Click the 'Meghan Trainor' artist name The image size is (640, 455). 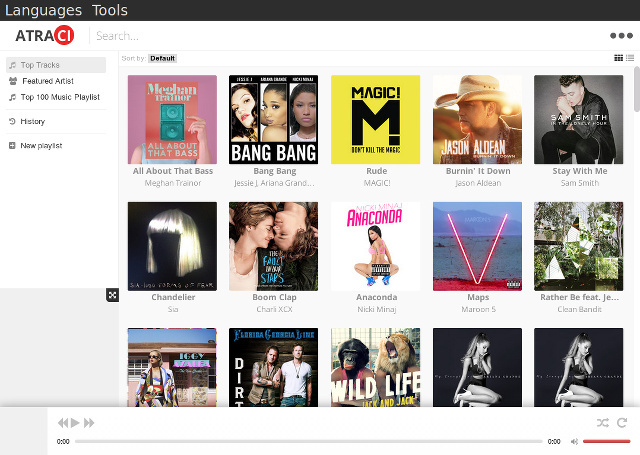tap(173, 183)
